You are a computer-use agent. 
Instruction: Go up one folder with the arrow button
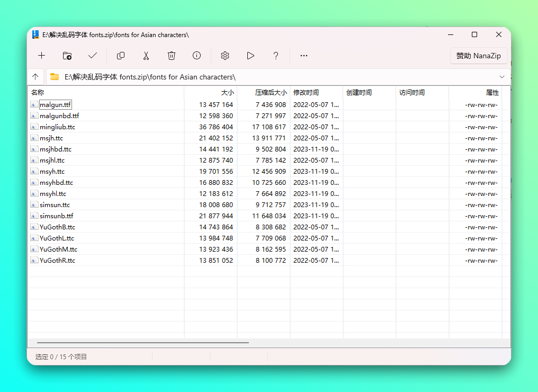pyautogui.click(x=35, y=77)
